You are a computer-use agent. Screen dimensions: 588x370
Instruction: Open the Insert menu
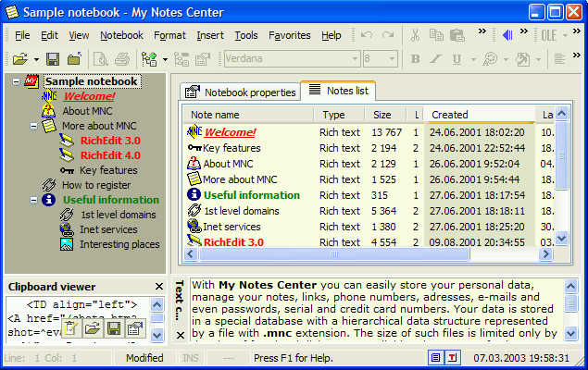pyautogui.click(x=210, y=35)
